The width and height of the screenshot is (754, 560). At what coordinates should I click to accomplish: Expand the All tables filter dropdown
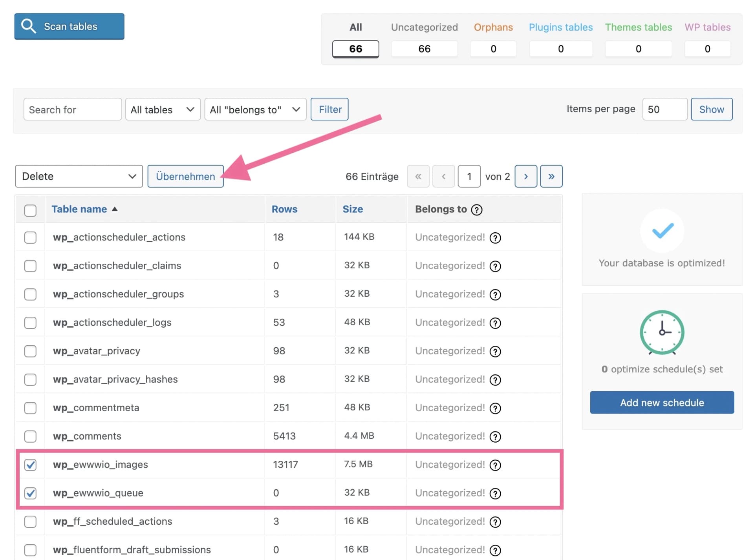(x=163, y=109)
